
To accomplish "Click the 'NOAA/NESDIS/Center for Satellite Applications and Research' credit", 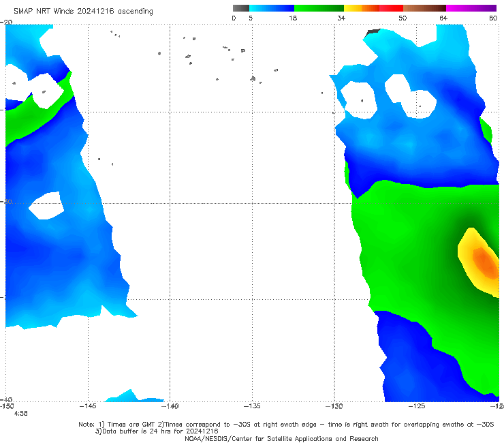I will (x=281, y=438).
